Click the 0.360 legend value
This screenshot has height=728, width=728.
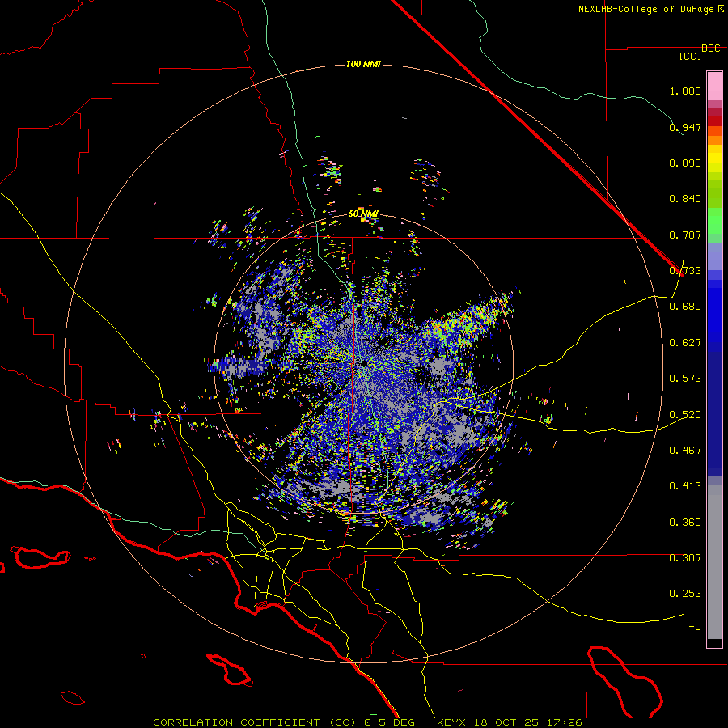tap(685, 523)
